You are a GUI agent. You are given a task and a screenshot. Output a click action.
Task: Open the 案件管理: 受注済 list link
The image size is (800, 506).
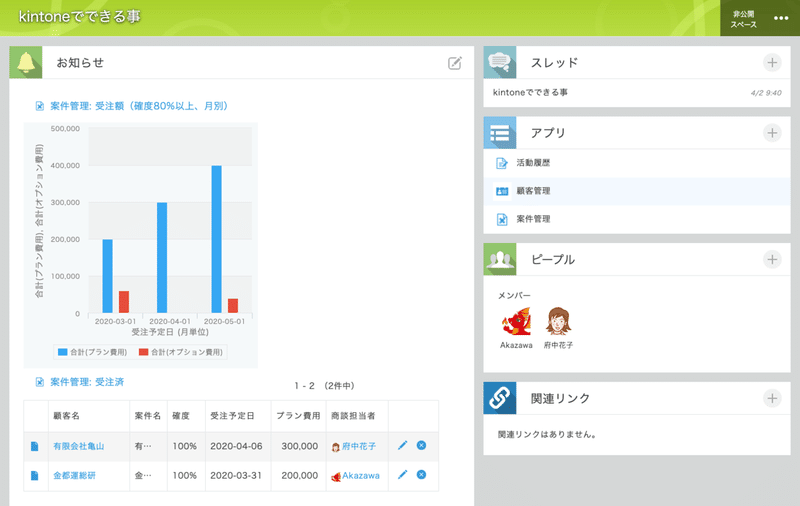pyautogui.click(x=87, y=382)
